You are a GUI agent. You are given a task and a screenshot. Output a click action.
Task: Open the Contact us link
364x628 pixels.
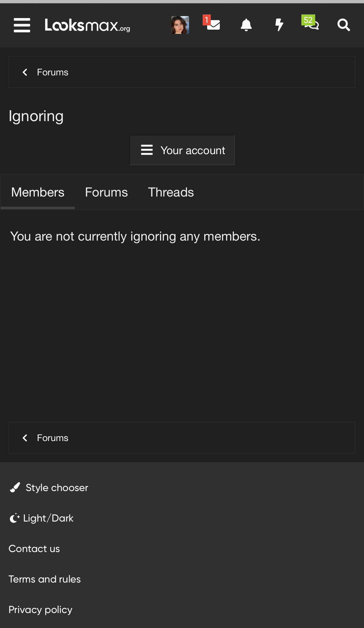coord(34,549)
